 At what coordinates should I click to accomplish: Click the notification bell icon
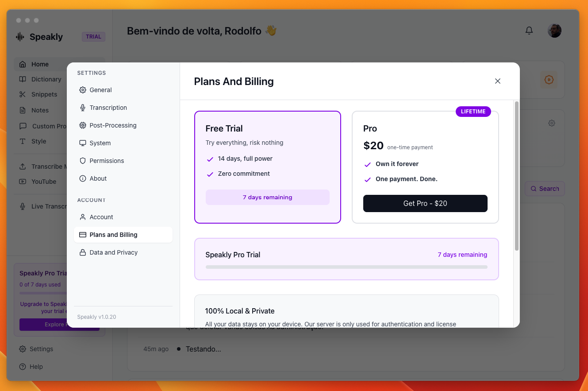coord(529,31)
